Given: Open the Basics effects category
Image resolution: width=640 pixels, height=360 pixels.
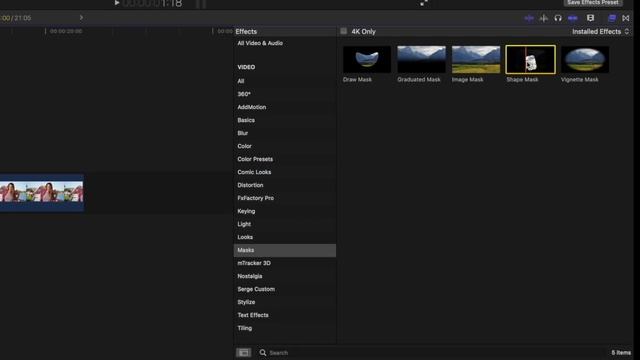Looking at the screenshot, I should pyautogui.click(x=246, y=120).
